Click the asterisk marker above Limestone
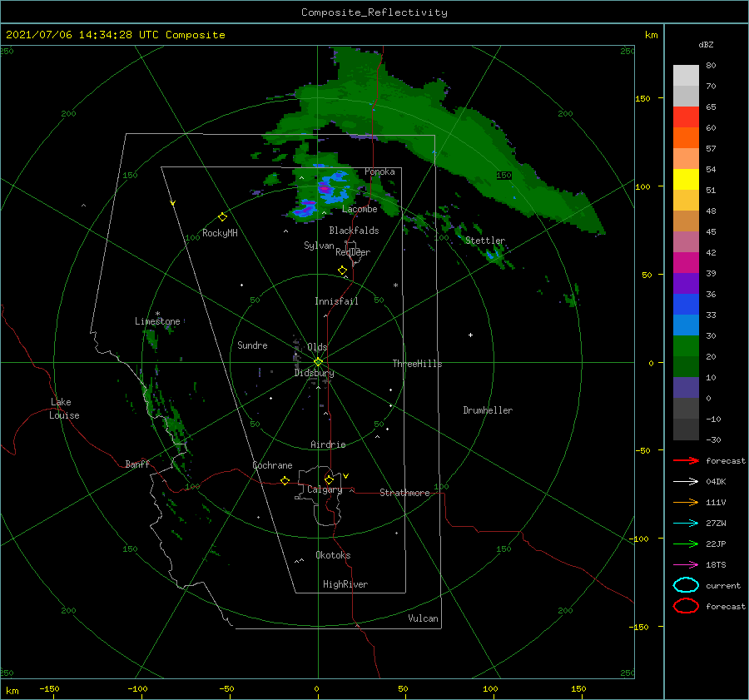Screen dimensions: 749x700 [x=157, y=314]
